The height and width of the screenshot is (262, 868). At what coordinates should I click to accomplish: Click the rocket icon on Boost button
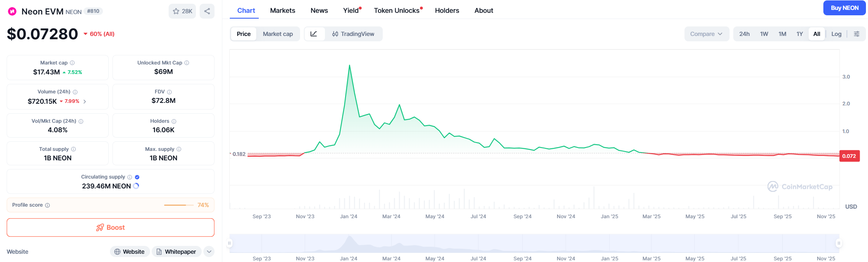(x=100, y=228)
